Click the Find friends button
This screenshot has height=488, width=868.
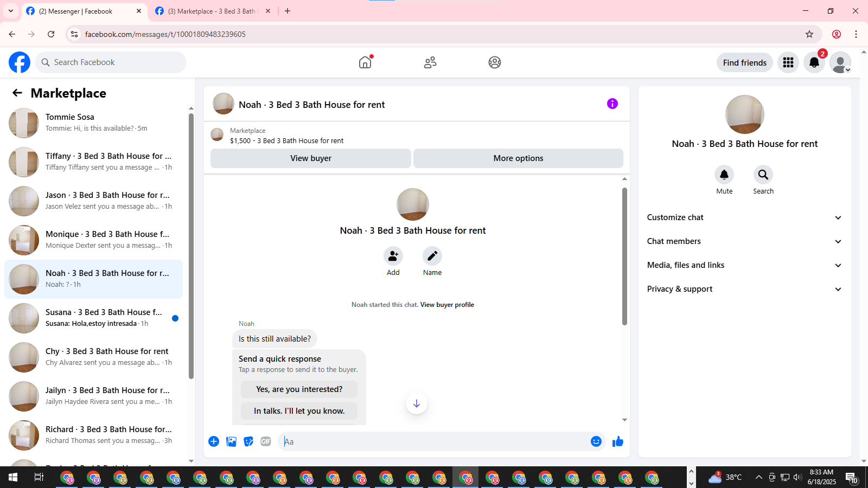click(745, 62)
